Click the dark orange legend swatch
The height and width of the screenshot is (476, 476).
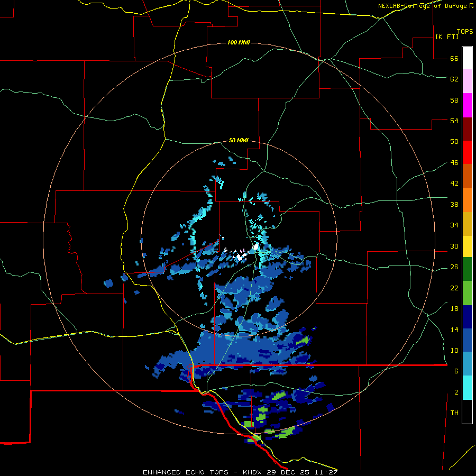(467, 176)
